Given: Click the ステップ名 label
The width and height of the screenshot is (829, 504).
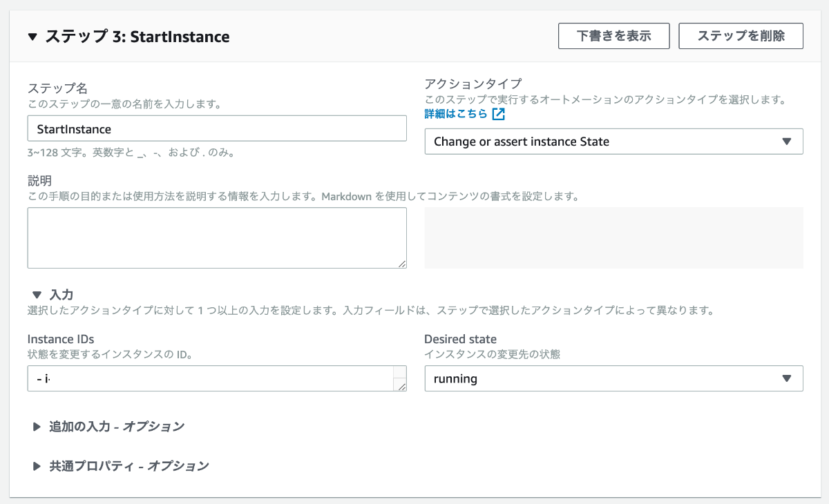Looking at the screenshot, I should click(57, 88).
